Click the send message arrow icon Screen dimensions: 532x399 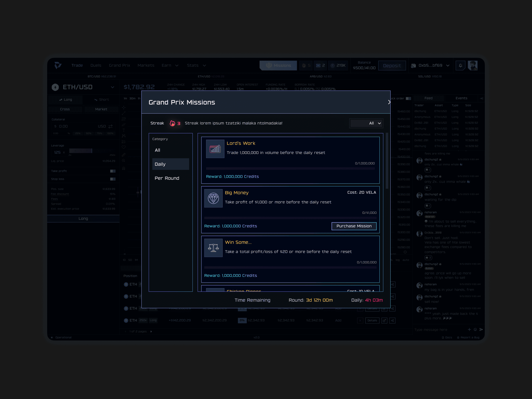click(481, 329)
